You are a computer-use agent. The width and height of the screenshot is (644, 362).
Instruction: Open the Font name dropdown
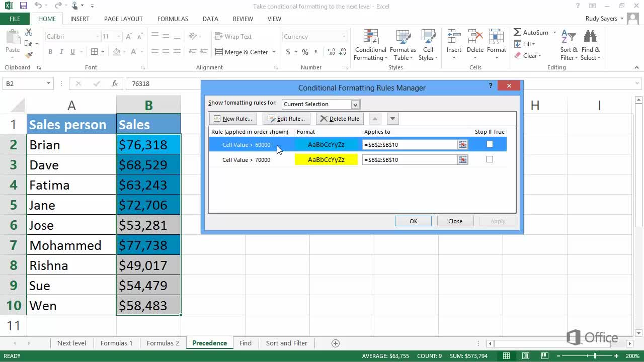point(97,37)
